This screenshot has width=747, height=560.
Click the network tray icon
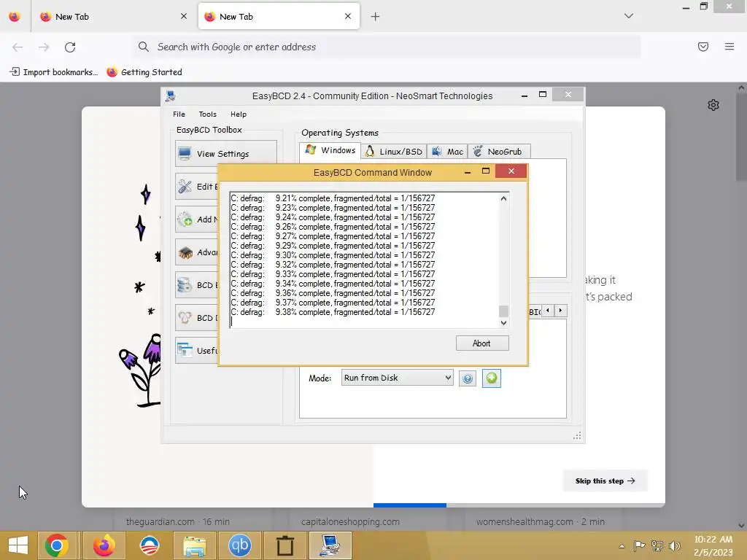pyautogui.click(x=657, y=545)
